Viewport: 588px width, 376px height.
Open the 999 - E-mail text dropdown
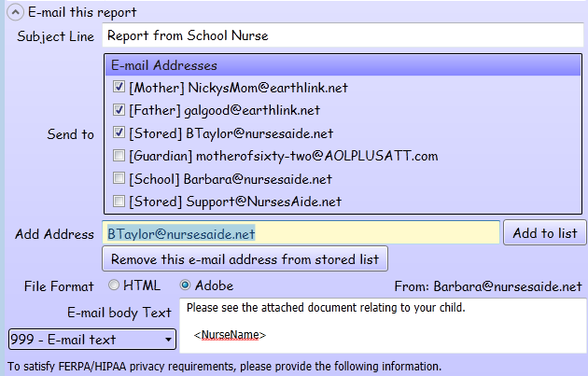pyautogui.click(x=91, y=339)
